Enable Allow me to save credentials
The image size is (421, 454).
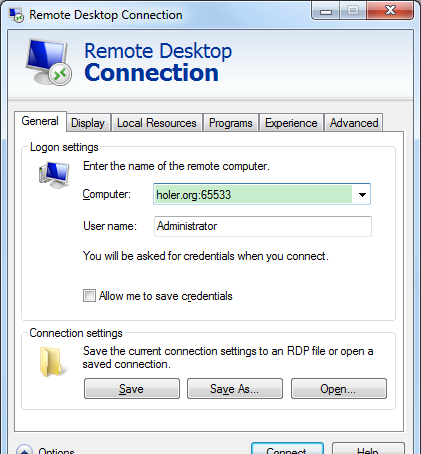[x=89, y=296]
